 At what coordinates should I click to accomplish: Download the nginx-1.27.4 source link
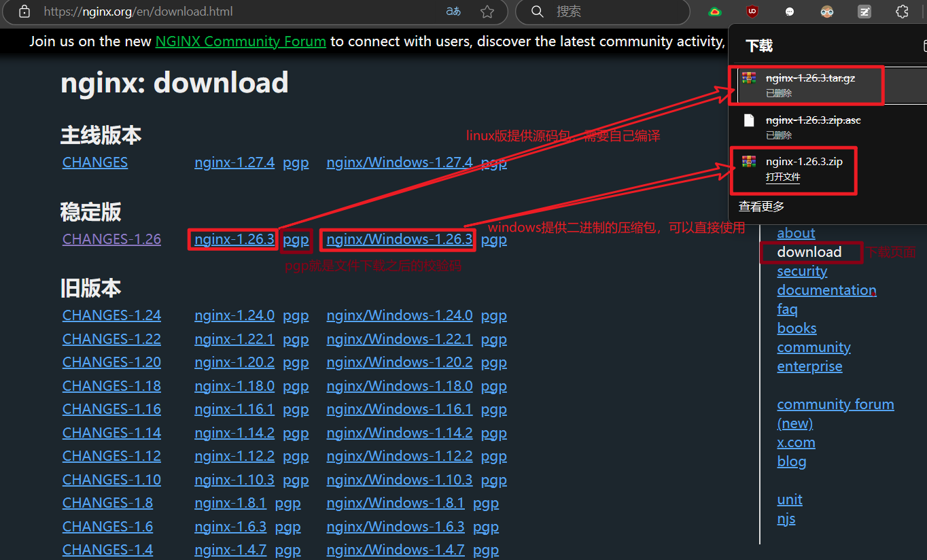[234, 162]
